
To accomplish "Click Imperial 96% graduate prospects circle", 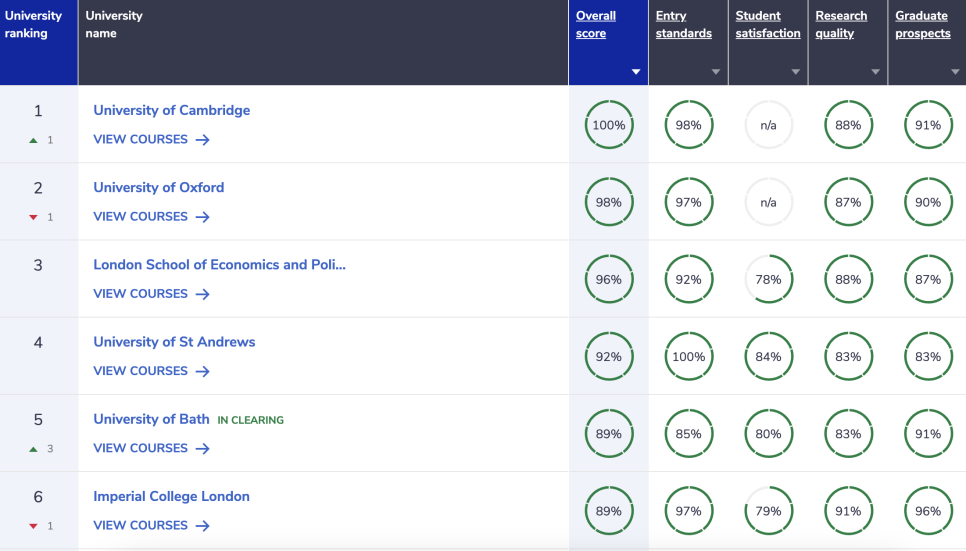I will (x=928, y=511).
